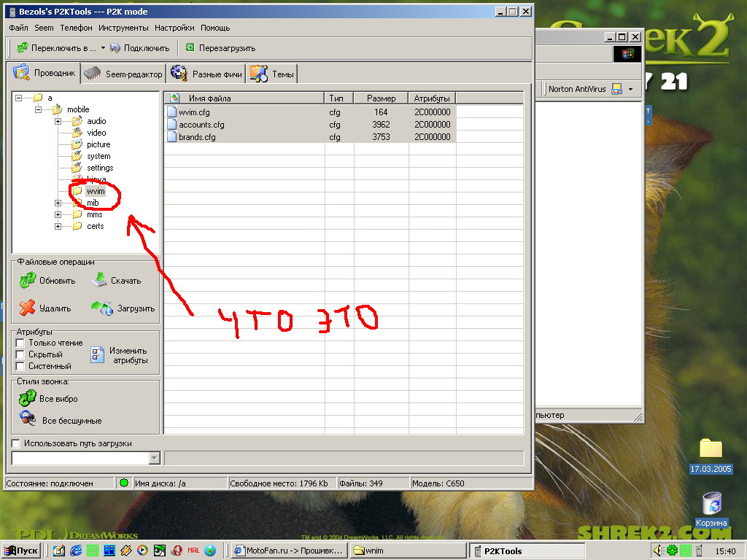Click the Скачать download button
This screenshot has height=560, width=747.
[x=116, y=281]
